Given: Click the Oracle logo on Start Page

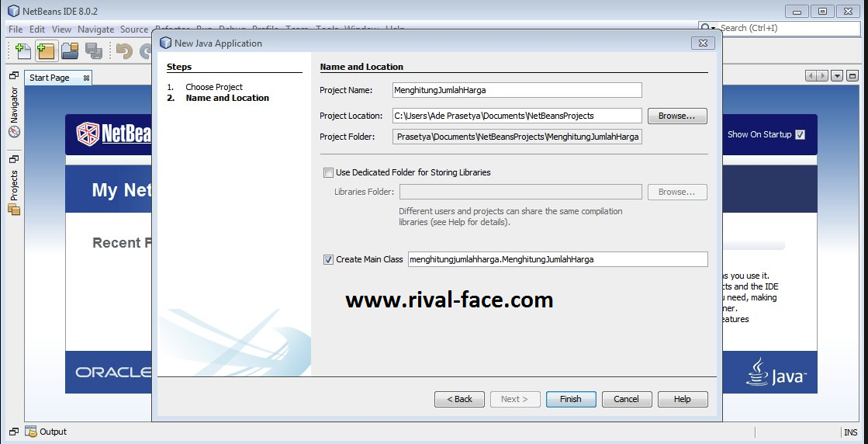Looking at the screenshot, I should [113, 372].
